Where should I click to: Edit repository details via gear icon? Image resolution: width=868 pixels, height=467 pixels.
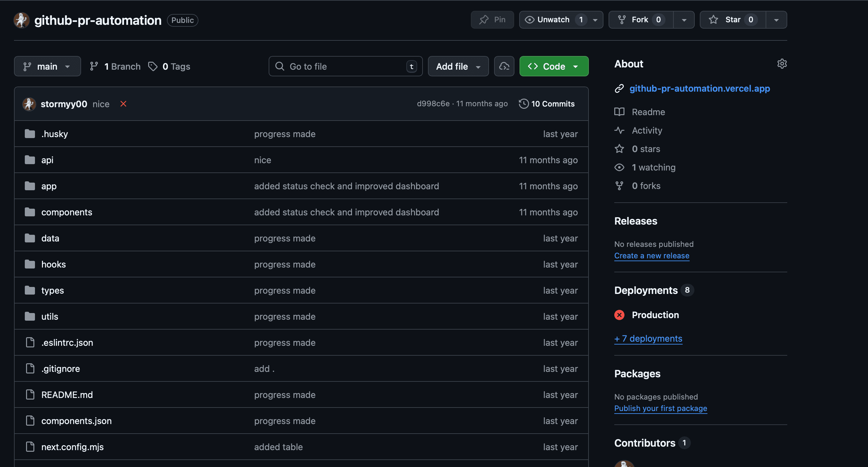click(782, 64)
